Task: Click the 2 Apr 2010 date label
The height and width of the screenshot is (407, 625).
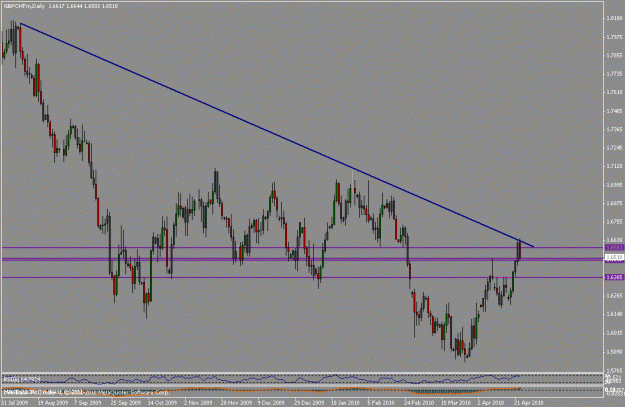Action: click(x=491, y=403)
